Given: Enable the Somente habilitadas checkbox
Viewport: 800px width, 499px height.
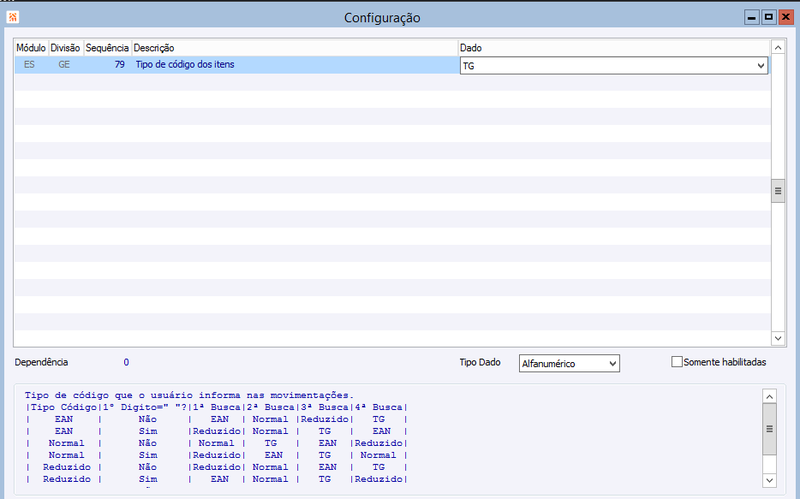Looking at the screenshot, I should click(x=677, y=362).
